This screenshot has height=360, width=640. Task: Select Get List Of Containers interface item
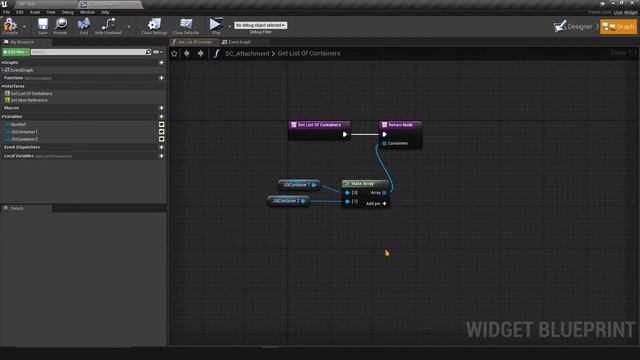31,93
